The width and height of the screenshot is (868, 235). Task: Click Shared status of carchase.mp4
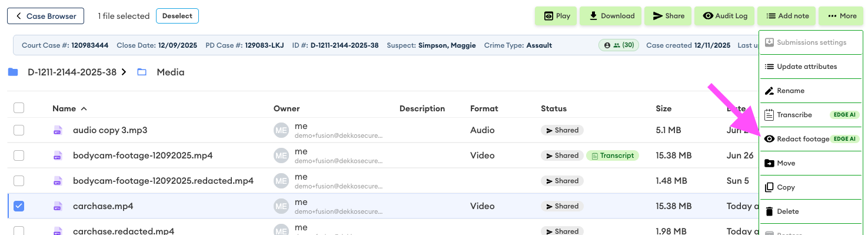[x=563, y=206]
